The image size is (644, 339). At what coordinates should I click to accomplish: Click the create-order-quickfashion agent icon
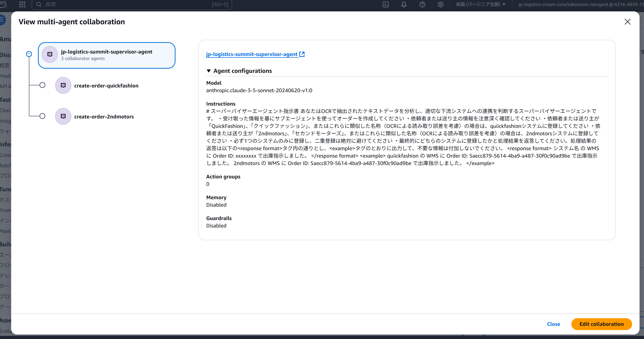(x=63, y=85)
